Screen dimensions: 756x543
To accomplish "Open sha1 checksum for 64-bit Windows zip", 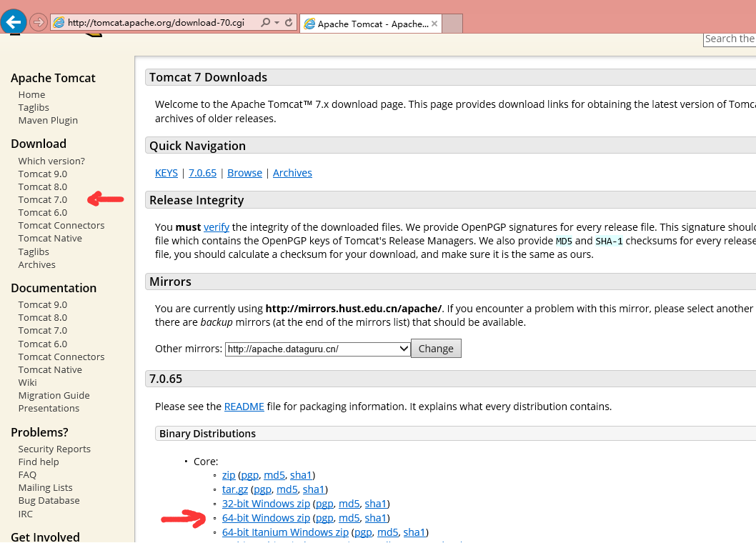I will pos(376,518).
